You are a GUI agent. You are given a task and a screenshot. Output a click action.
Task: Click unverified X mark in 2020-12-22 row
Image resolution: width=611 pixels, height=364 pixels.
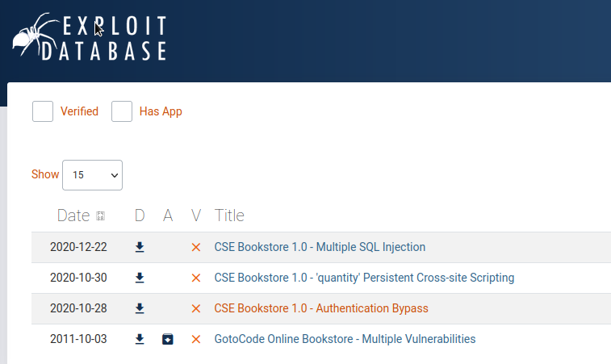(196, 247)
